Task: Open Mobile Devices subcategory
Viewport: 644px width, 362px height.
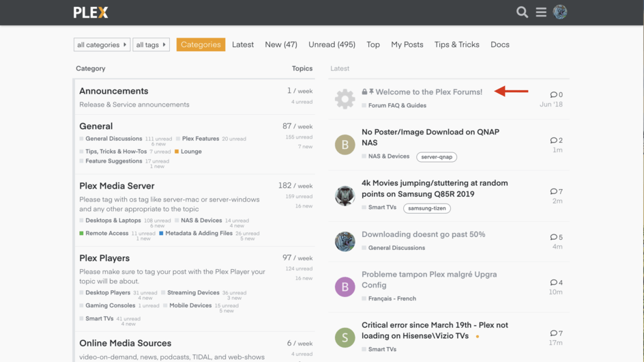Action: coord(190,305)
